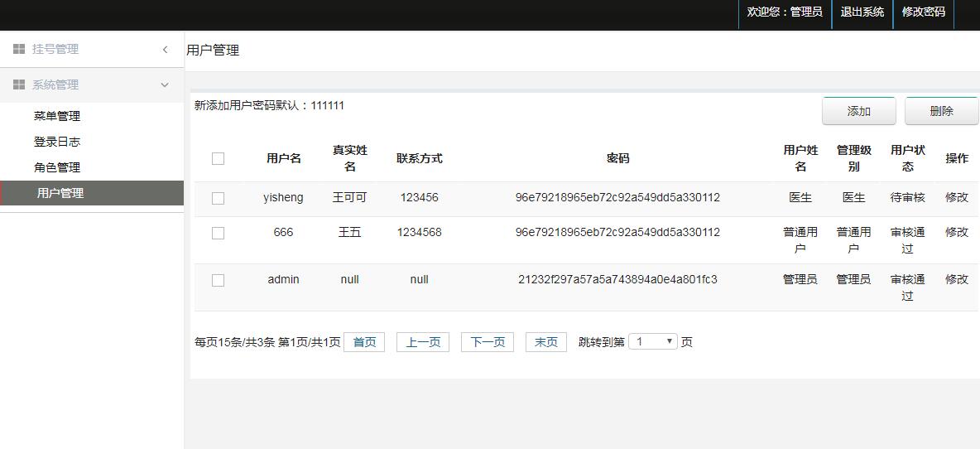Select the checkbox for user 666

pyautogui.click(x=219, y=234)
